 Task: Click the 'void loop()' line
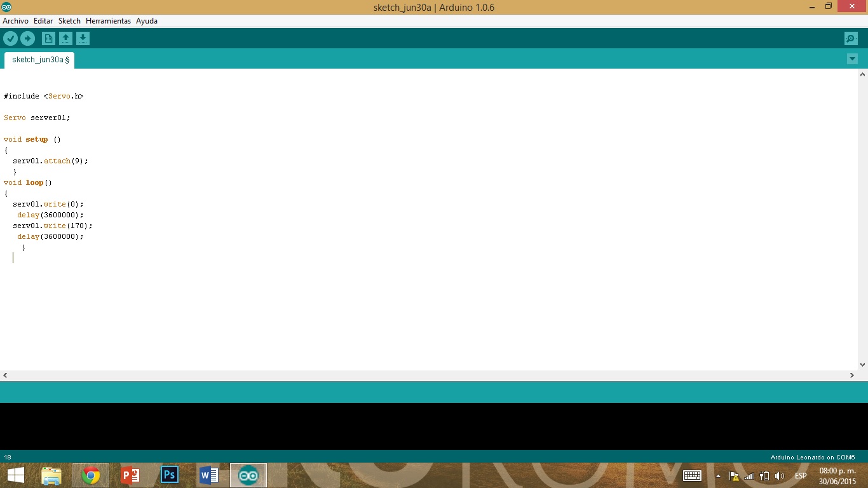tap(28, 183)
